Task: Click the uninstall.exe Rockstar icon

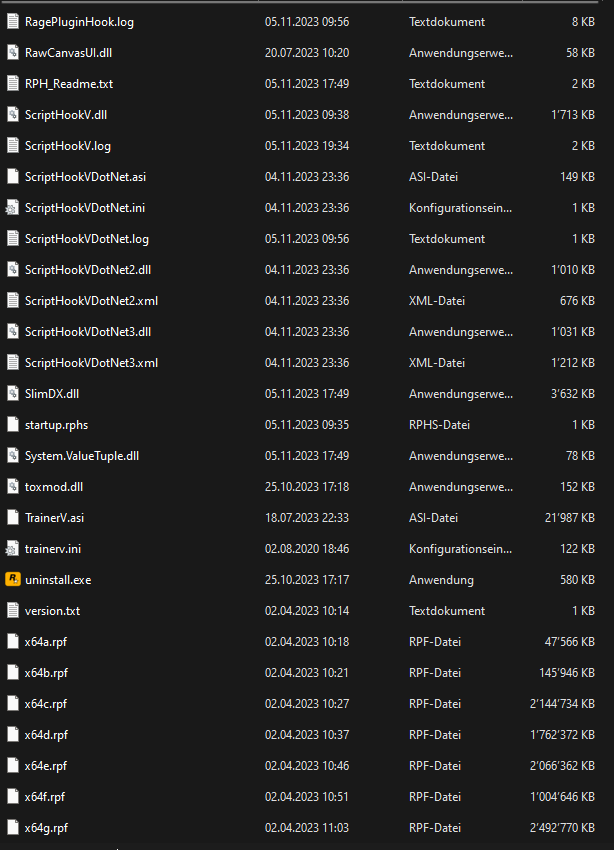Action: [x=13, y=579]
